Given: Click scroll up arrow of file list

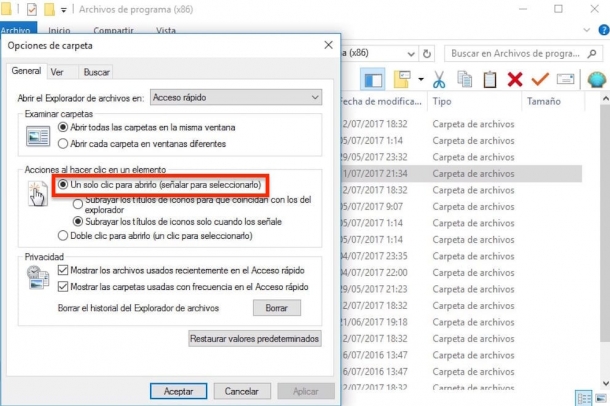Looking at the screenshot, I should 605,99.
